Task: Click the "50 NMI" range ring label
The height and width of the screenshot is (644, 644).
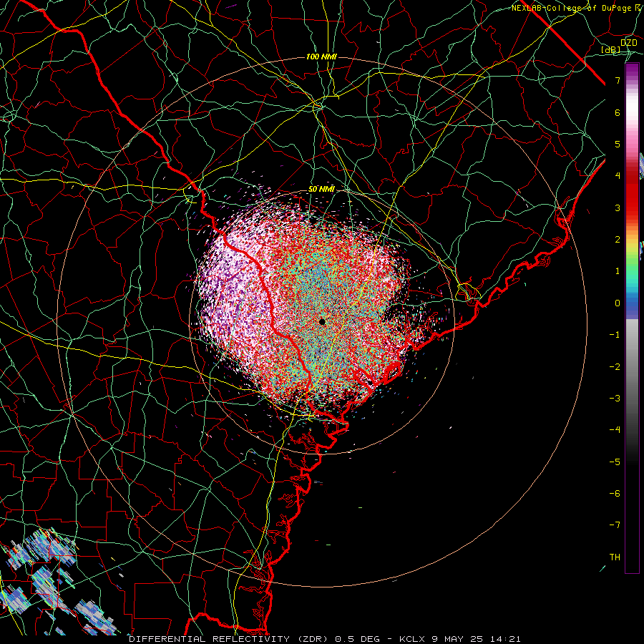Action: pyautogui.click(x=321, y=190)
